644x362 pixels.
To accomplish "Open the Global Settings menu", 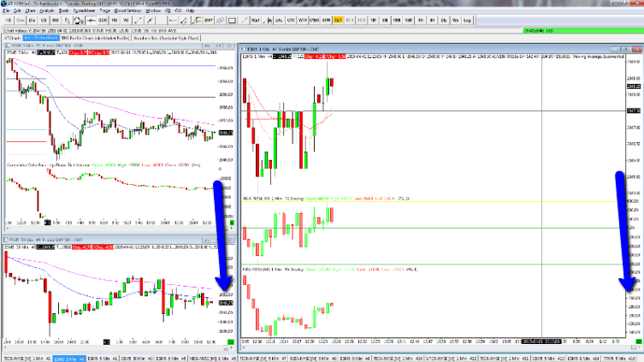I will coord(127,10).
